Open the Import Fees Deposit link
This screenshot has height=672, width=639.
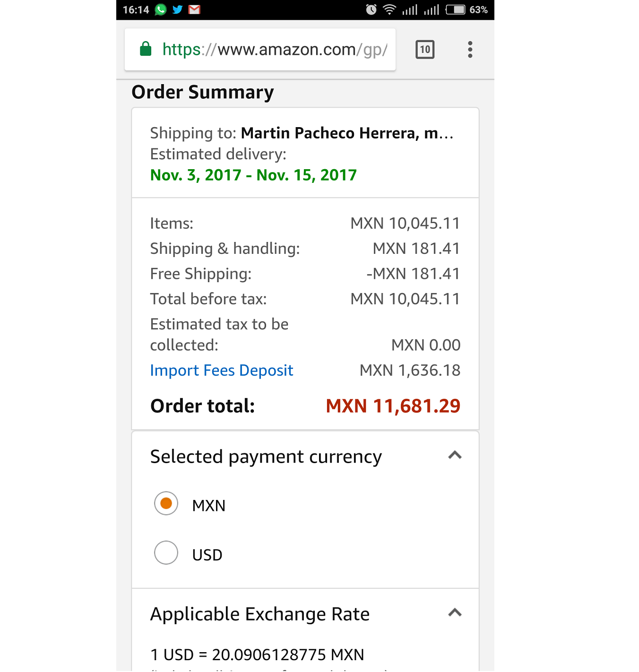(x=221, y=370)
